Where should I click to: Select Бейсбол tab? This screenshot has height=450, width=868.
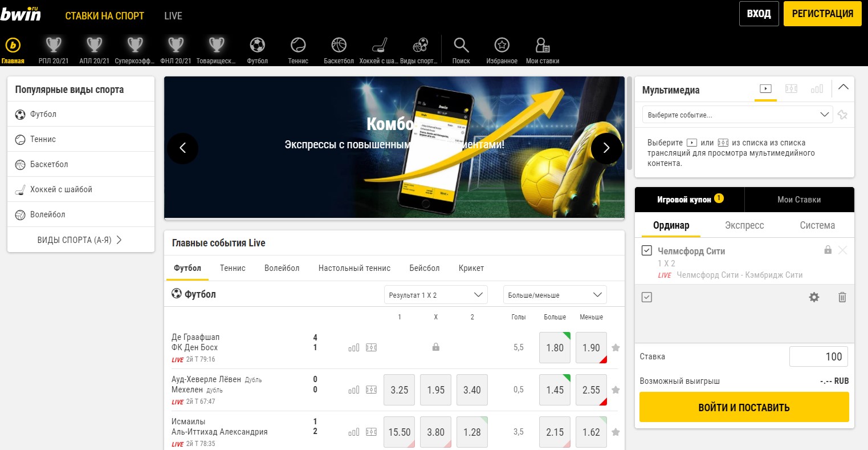tap(425, 268)
